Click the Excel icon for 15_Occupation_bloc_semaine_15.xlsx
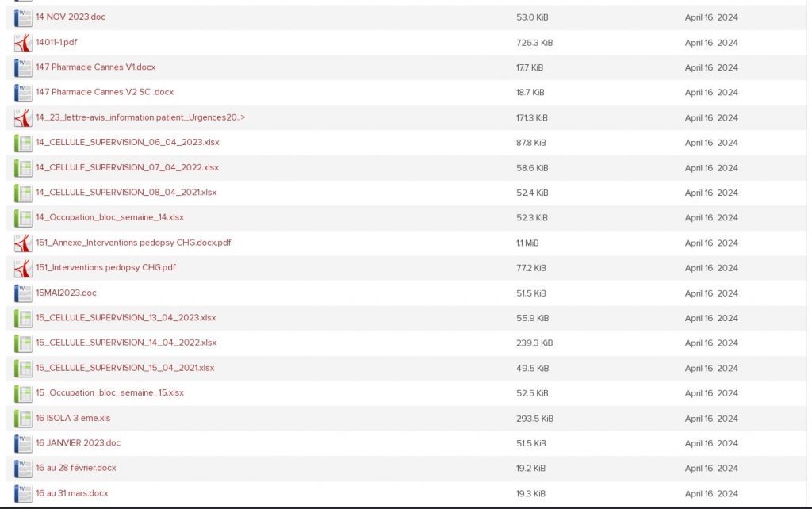Viewport: 812px width, 509px height. pos(23,393)
